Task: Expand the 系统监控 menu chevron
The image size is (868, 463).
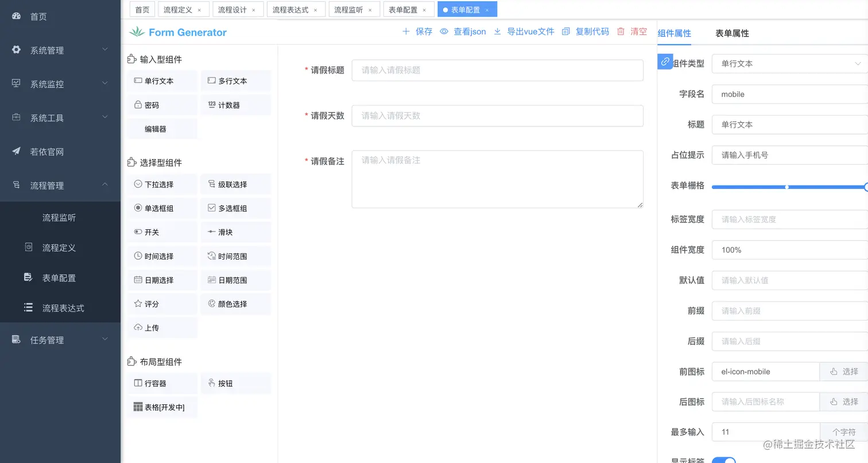Action: [x=104, y=83]
